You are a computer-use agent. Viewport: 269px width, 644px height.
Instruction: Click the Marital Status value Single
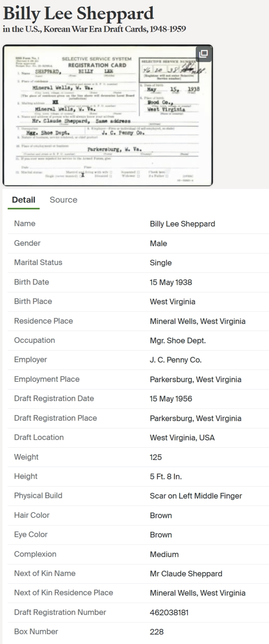[160, 263]
